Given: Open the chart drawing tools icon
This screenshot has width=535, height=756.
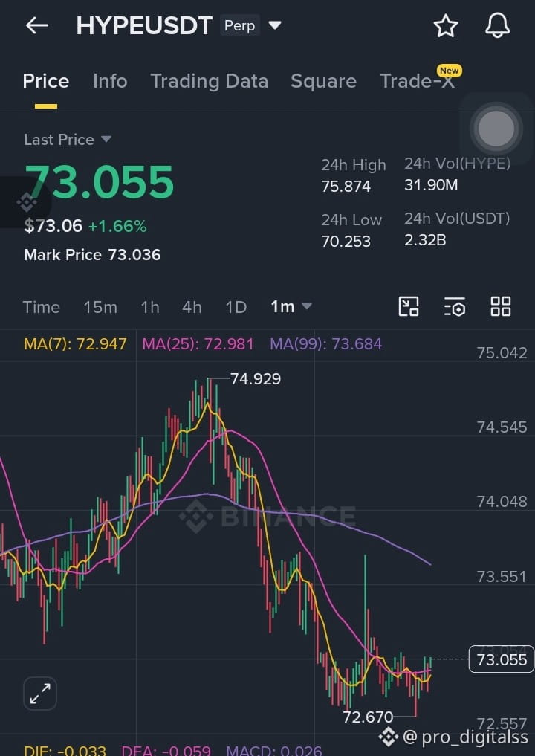Looking at the screenshot, I should [409, 307].
